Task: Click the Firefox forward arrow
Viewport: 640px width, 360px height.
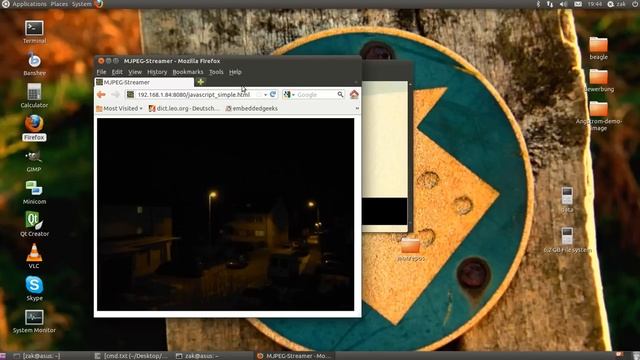Action: tap(115, 95)
